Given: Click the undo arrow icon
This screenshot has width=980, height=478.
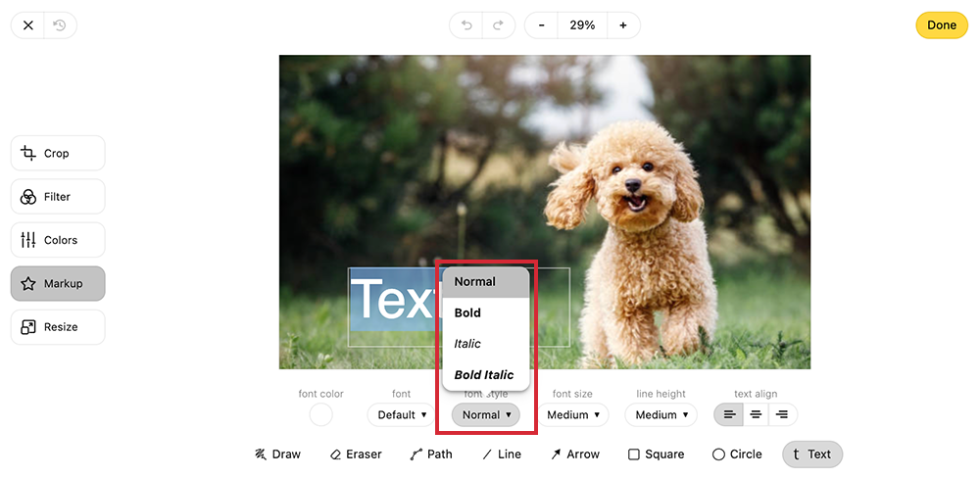Looking at the screenshot, I should coord(466,25).
